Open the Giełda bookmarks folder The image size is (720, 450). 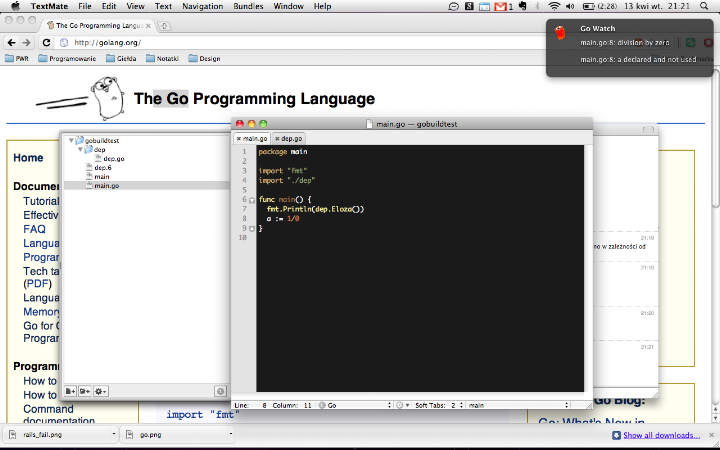(x=121, y=58)
